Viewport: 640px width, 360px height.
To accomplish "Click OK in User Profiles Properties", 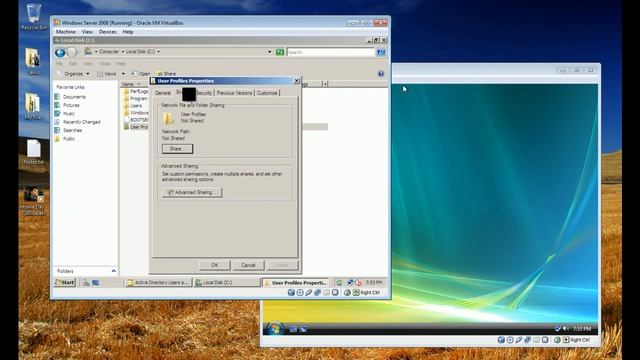I will click(x=215, y=265).
